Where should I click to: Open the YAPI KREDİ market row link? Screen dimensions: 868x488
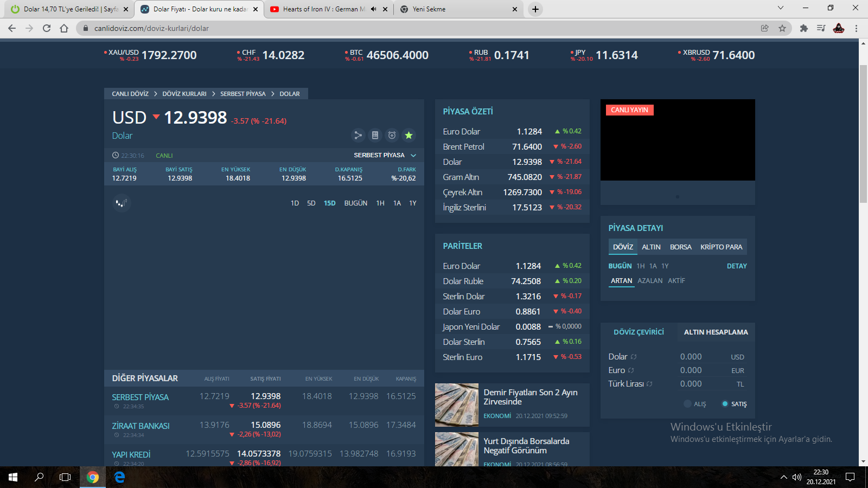click(x=131, y=455)
